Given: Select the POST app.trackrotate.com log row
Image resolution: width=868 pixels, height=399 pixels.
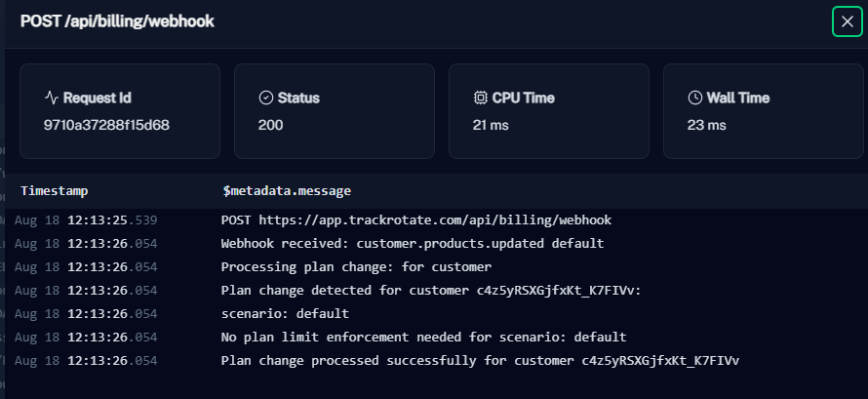Looking at the screenshot, I should tap(415, 219).
